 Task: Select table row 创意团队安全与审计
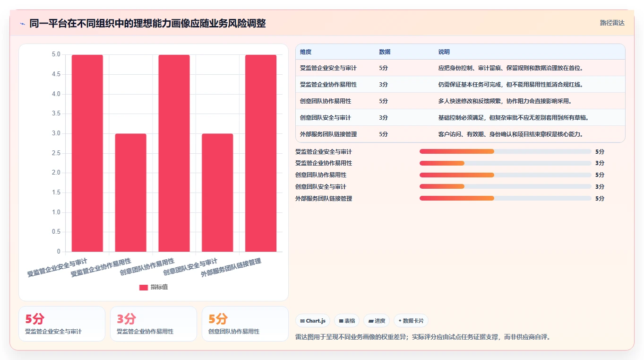coord(460,118)
